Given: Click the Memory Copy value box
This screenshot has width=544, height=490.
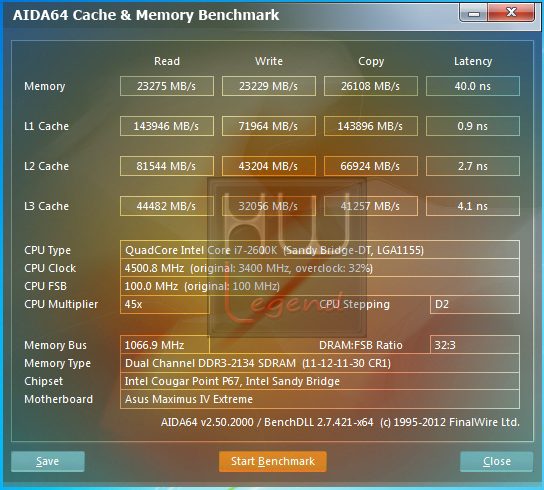Looking at the screenshot, I should tap(371, 86).
